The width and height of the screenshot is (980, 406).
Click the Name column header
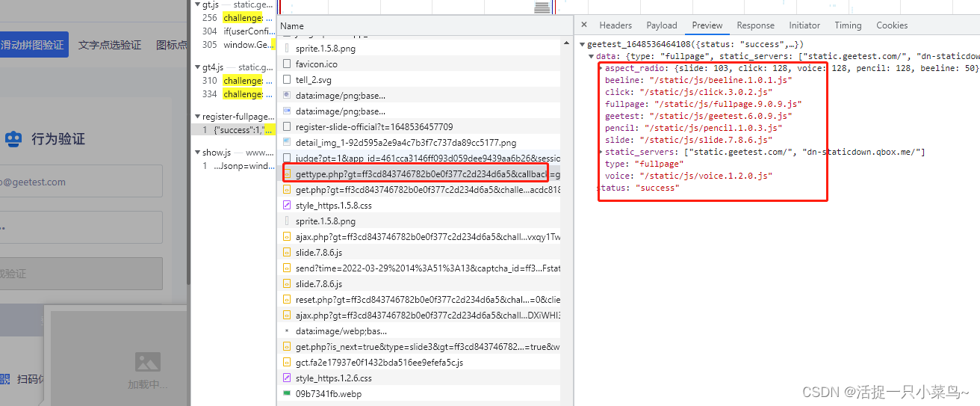tap(292, 26)
